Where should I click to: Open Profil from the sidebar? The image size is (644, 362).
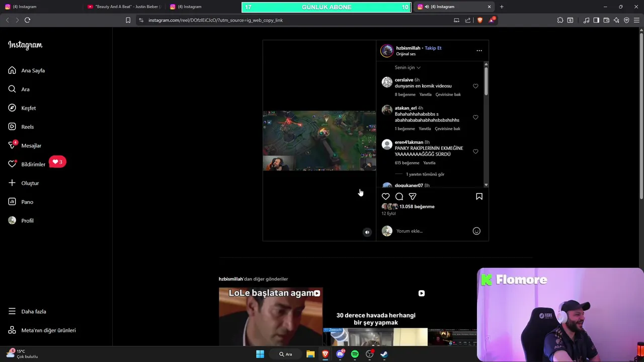tap(21, 221)
